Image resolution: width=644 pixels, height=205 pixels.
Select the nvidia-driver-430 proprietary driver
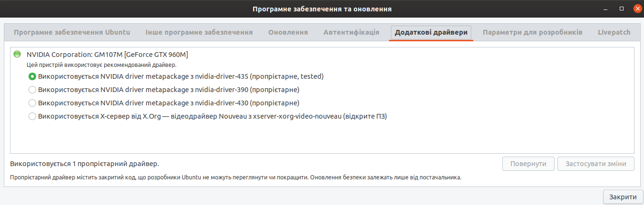pyautogui.click(x=32, y=102)
